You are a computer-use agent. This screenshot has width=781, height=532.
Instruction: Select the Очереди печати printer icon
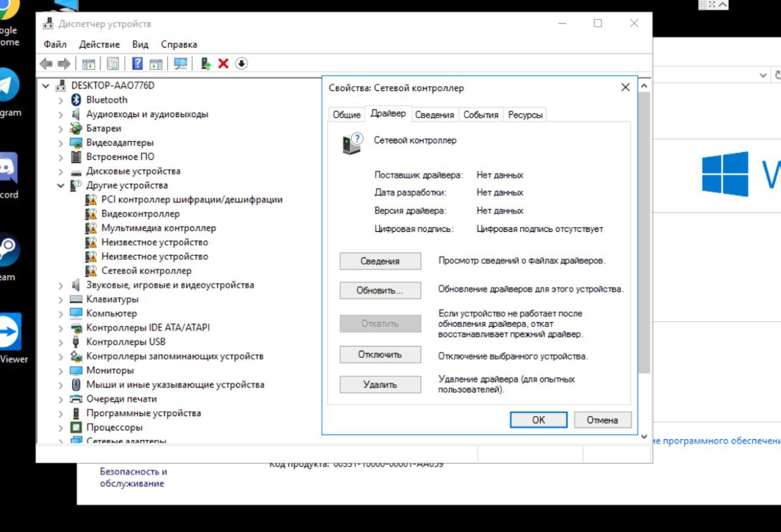76,399
